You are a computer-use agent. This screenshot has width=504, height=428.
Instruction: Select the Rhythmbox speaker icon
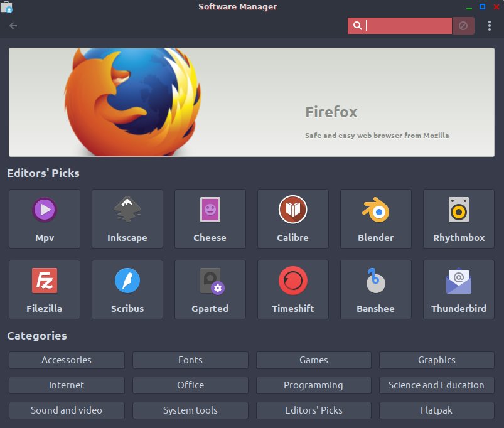pyautogui.click(x=458, y=210)
